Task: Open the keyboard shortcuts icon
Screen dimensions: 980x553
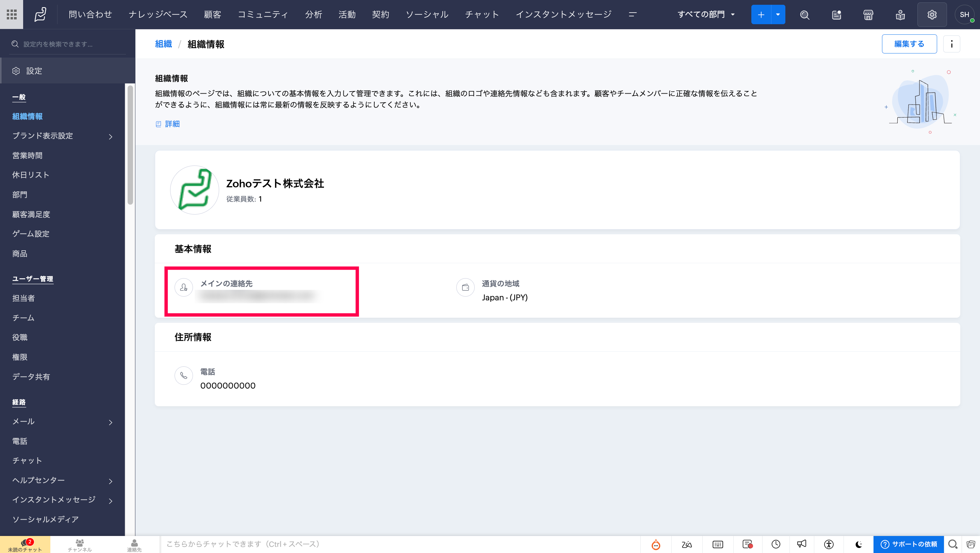Action: (718, 544)
